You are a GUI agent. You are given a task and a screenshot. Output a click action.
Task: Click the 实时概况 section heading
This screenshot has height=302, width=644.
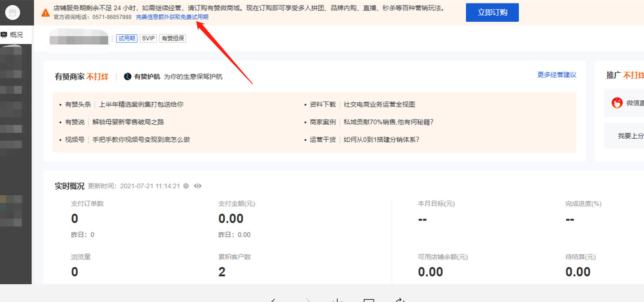tap(70, 186)
